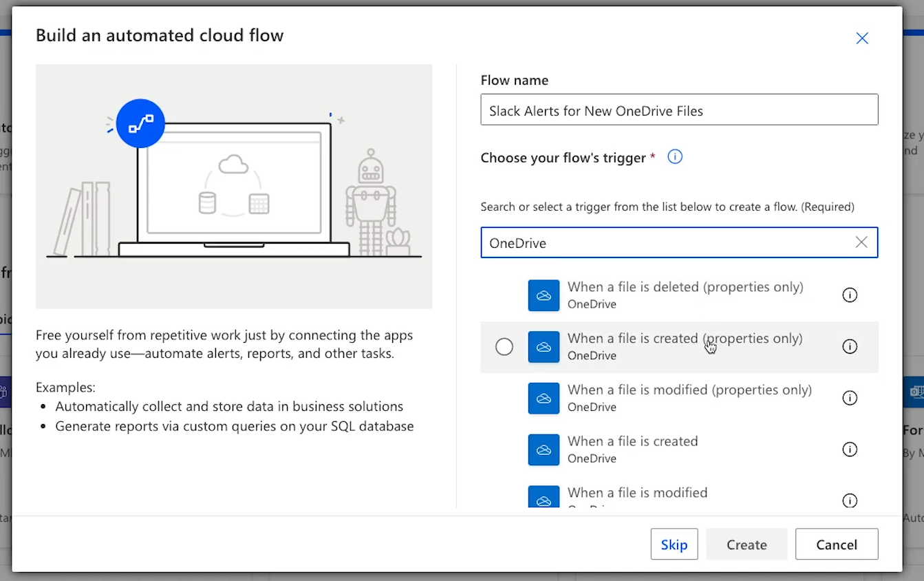The width and height of the screenshot is (924, 581).
Task: Choose trigger When a file is deleted (properties only)
Action: [679, 295]
